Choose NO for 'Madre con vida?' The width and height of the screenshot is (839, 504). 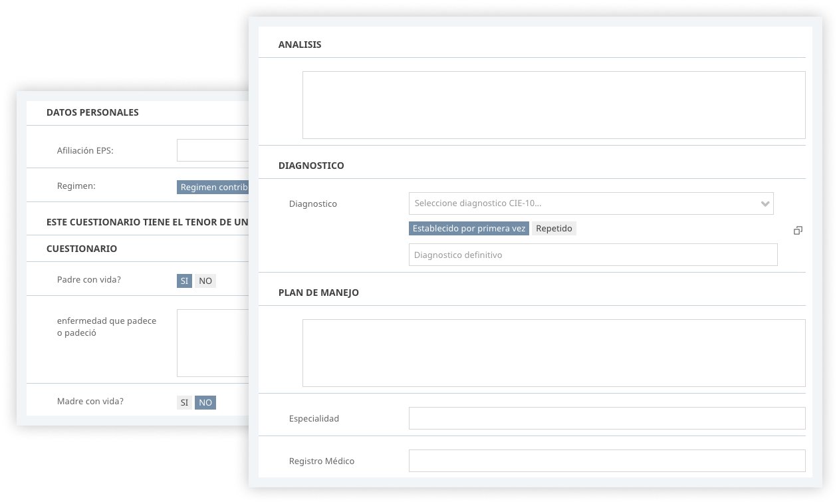(x=205, y=402)
